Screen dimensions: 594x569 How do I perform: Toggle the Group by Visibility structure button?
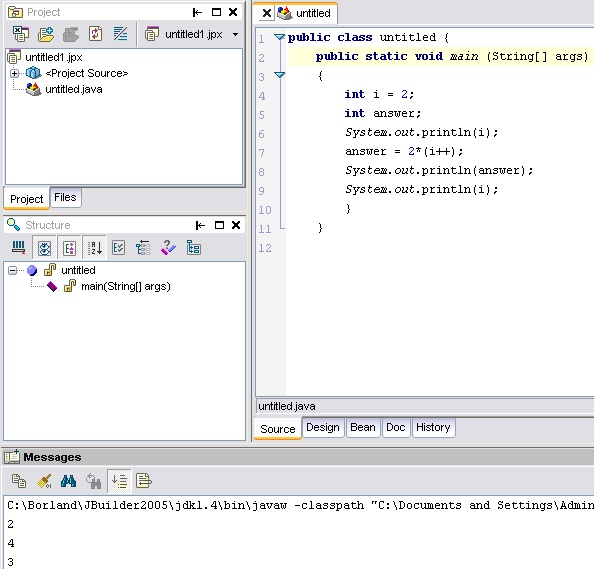click(x=44, y=249)
